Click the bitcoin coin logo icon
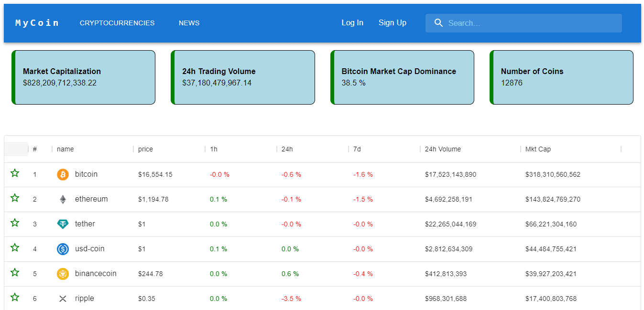This screenshot has width=644, height=310. (63, 174)
